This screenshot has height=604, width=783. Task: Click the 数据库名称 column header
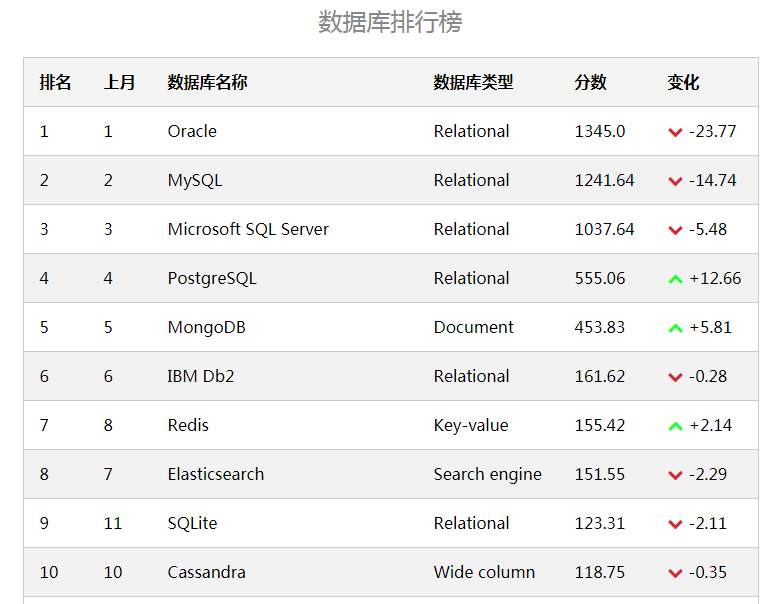click(207, 82)
